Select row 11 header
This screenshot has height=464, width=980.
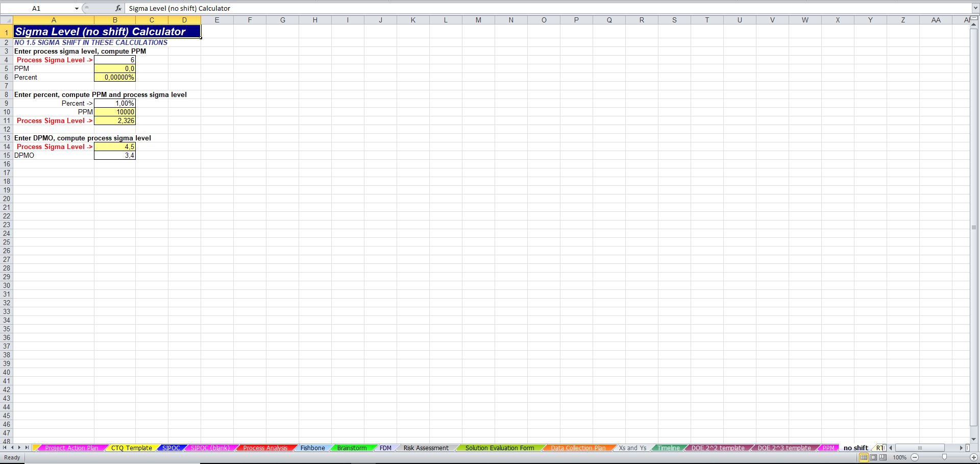pos(6,120)
